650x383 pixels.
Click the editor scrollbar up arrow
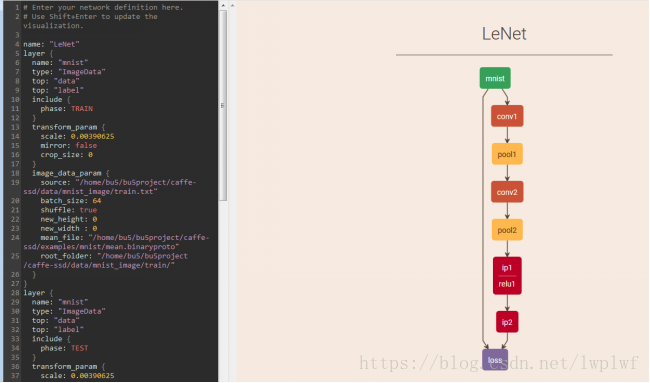pyautogui.click(x=223, y=5)
